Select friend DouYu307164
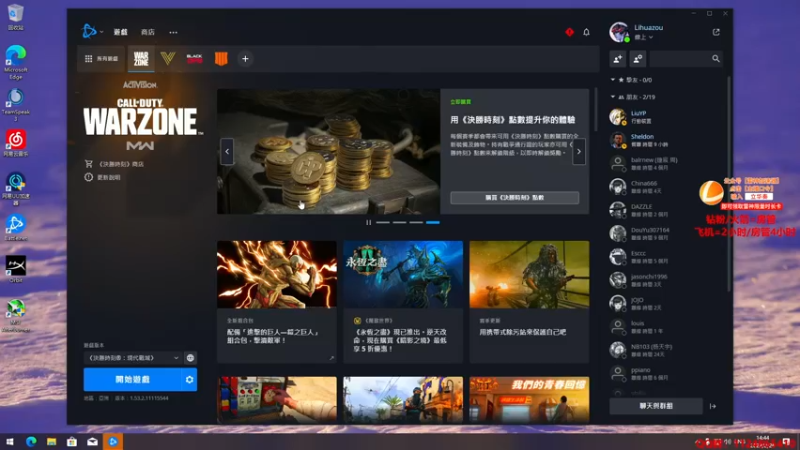 [666, 234]
